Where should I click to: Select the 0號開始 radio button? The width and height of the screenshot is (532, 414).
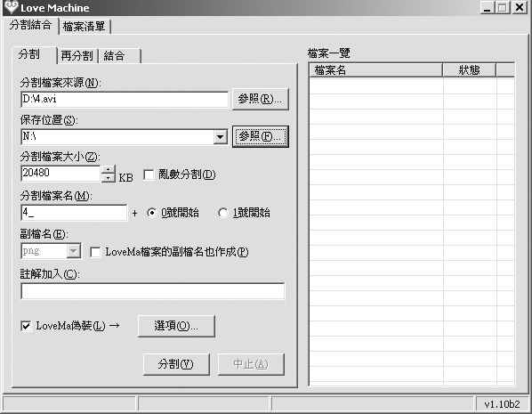click(151, 213)
